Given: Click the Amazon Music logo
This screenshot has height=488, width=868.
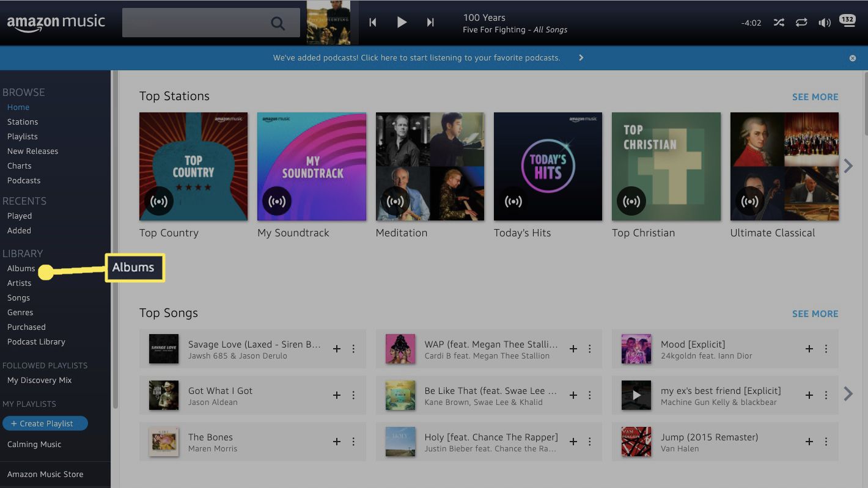Looking at the screenshot, I should point(56,23).
